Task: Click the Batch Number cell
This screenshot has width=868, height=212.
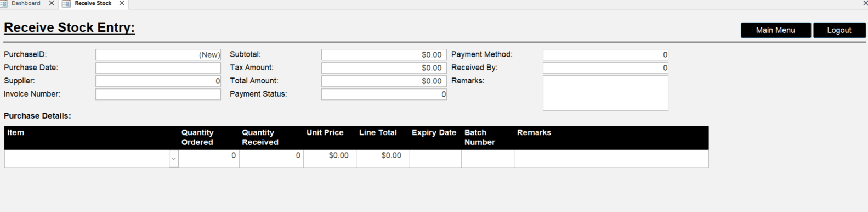Action: pyautogui.click(x=488, y=159)
